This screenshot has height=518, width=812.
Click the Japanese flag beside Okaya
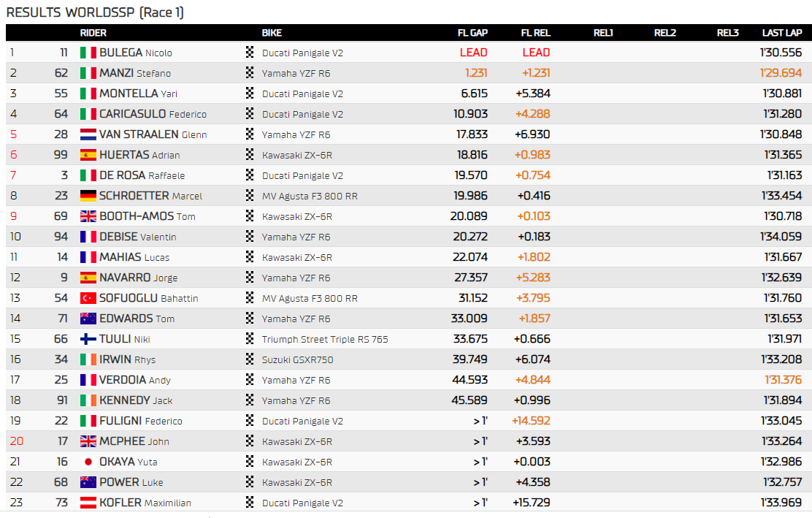click(x=88, y=462)
